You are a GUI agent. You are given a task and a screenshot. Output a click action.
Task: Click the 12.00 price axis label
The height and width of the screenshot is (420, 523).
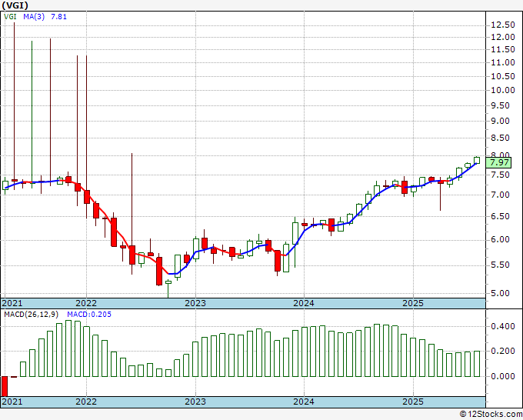503,38
